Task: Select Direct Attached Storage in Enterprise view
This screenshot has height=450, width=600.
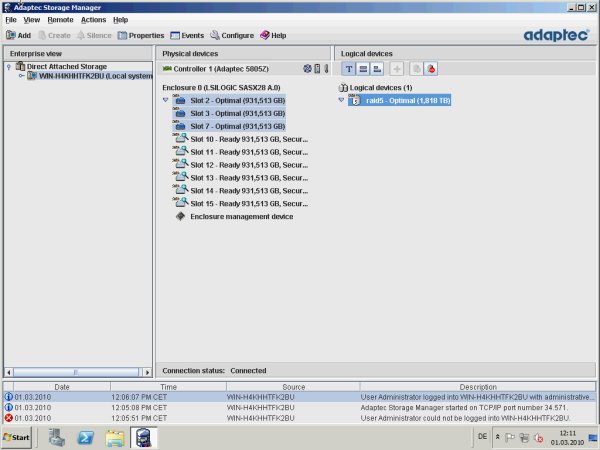Action: coord(67,67)
